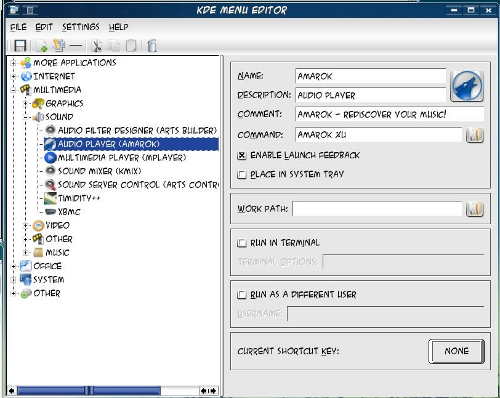The width and height of the screenshot is (500, 398).
Task: Expand the Video submenu node
Action: click(x=26, y=225)
